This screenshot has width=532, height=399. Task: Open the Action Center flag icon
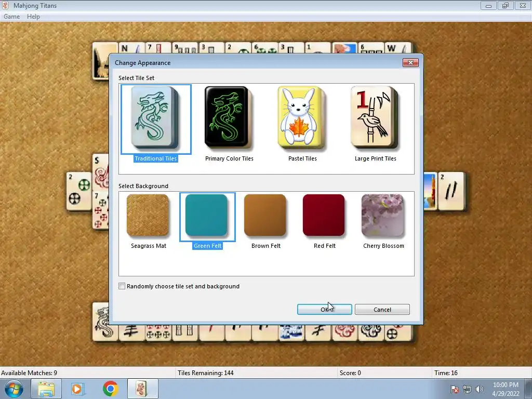(x=455, y=389)
